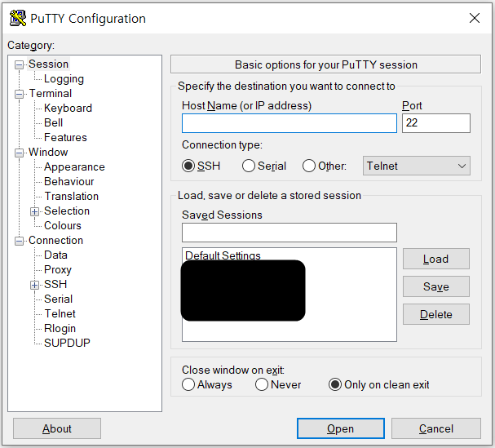Open the Bell settings category
The image size is (495, 448).
[53, 122]
